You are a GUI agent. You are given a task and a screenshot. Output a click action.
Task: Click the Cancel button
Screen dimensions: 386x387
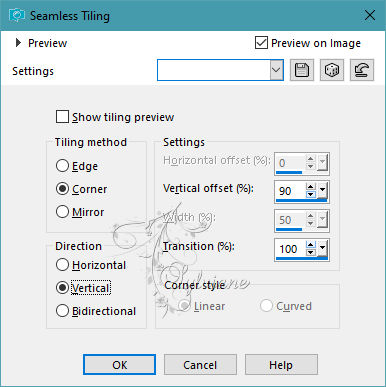(200, 365)
